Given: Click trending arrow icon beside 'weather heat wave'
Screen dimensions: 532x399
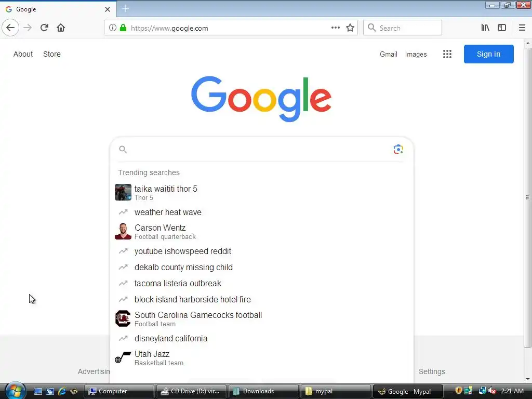Looking at the screenshot, I should point(123,212).
